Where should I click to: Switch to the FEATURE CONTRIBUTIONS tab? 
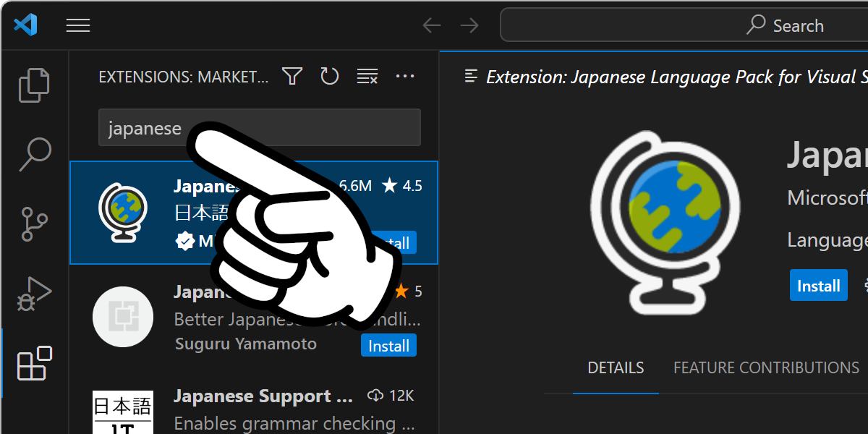point(766,367)
